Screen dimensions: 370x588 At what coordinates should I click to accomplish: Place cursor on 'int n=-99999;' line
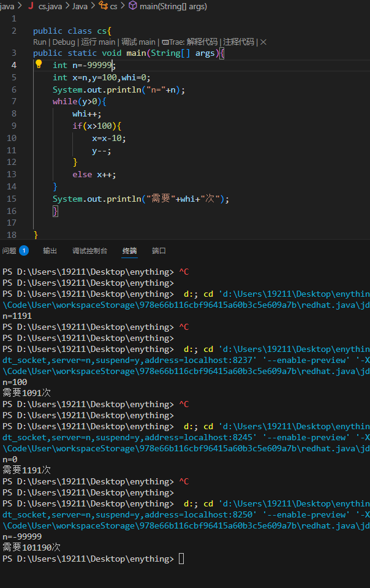click(85, 65)
